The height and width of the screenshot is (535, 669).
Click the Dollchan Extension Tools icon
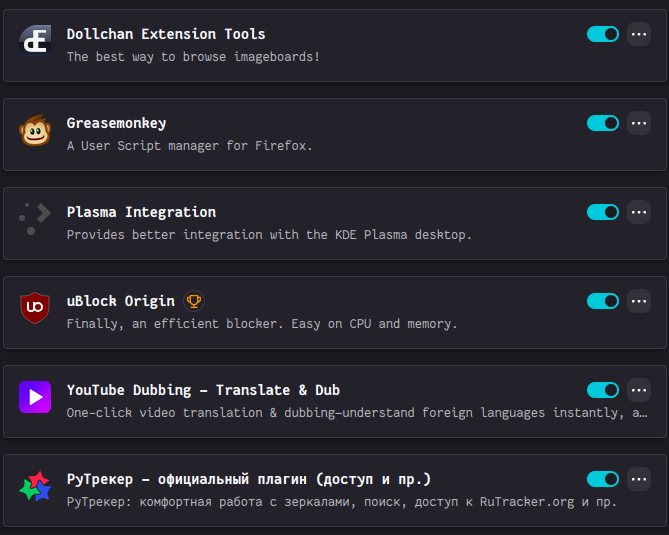tap(35, 42)
